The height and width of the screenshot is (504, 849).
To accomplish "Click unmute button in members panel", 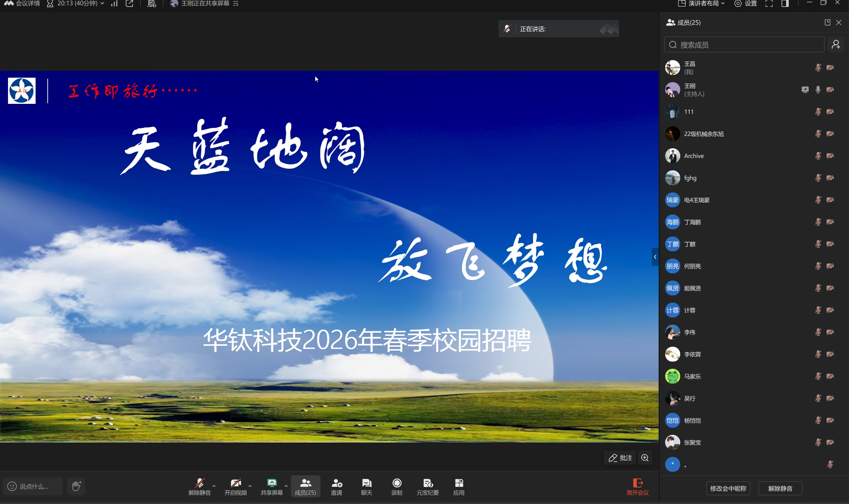I will (x=780, y=488).
